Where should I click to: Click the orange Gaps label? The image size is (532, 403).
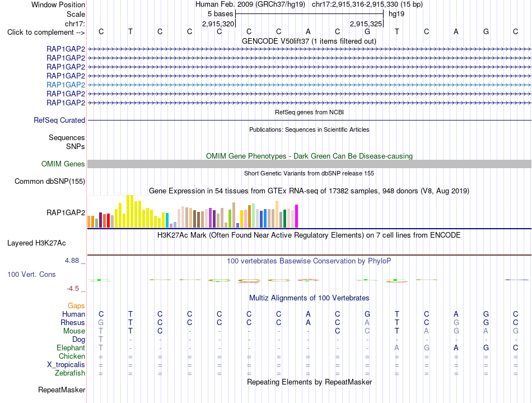76,306
